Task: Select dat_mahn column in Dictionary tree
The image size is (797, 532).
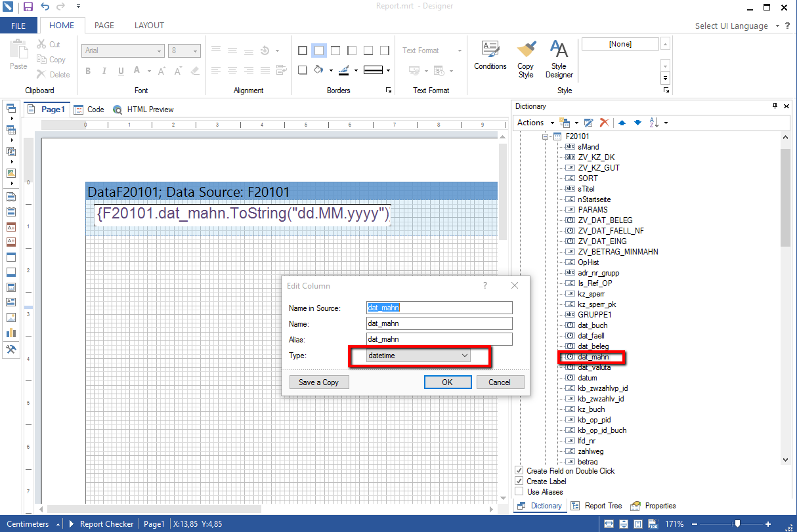Action: 592,357
